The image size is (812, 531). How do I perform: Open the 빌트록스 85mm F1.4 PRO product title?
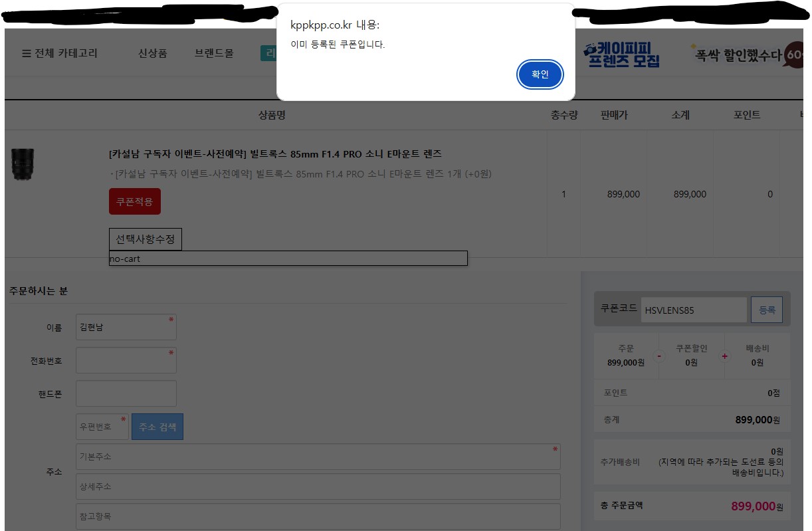(275, 154)
